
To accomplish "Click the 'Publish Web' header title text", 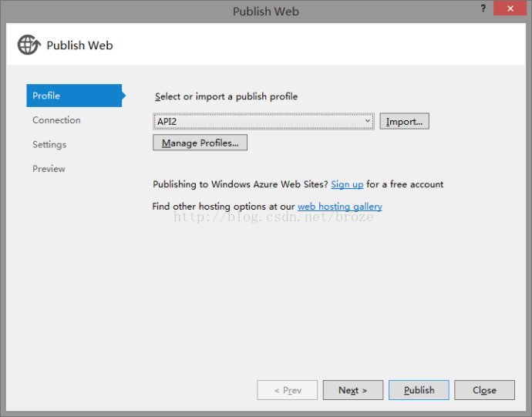I will point(79,45).
